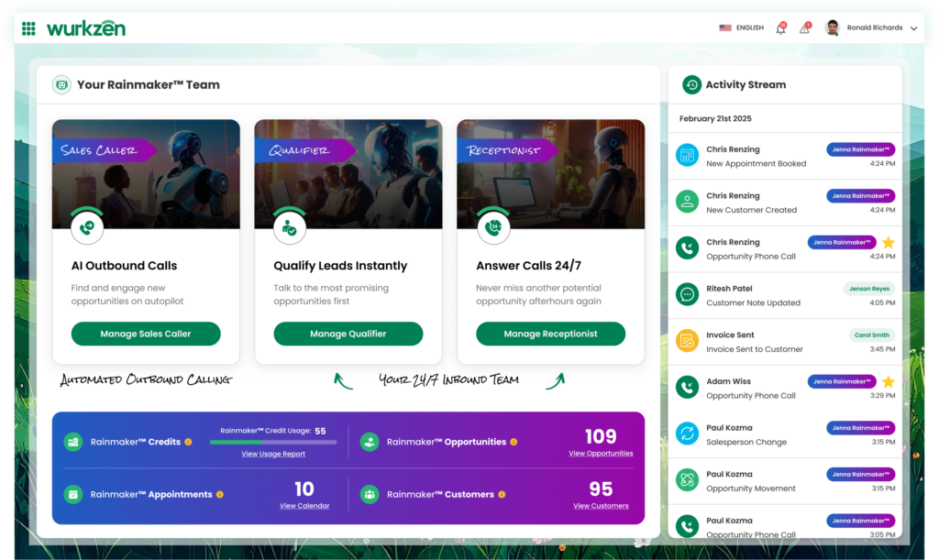Toggle star on Adam Wiss Opportunity Phone Call
Viewport: 939px width, 560px height.
[x=888, y=381]
